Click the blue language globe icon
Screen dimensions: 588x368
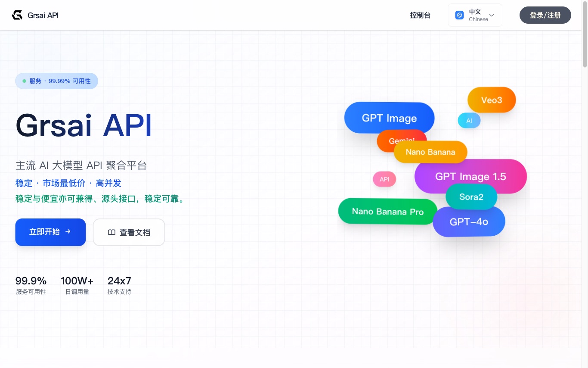[459, 16]
